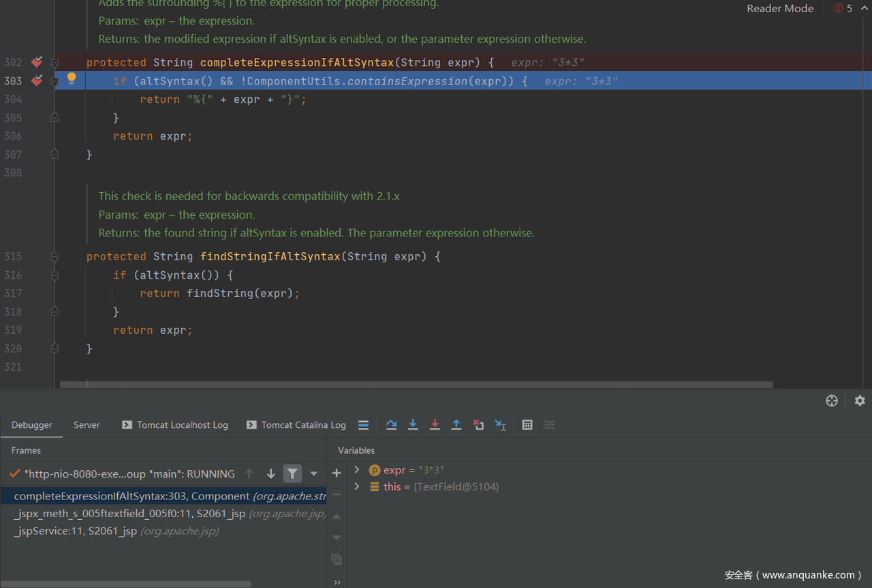Click the Step Over debugger icon

pyautogui.click(x=391, y=424)
